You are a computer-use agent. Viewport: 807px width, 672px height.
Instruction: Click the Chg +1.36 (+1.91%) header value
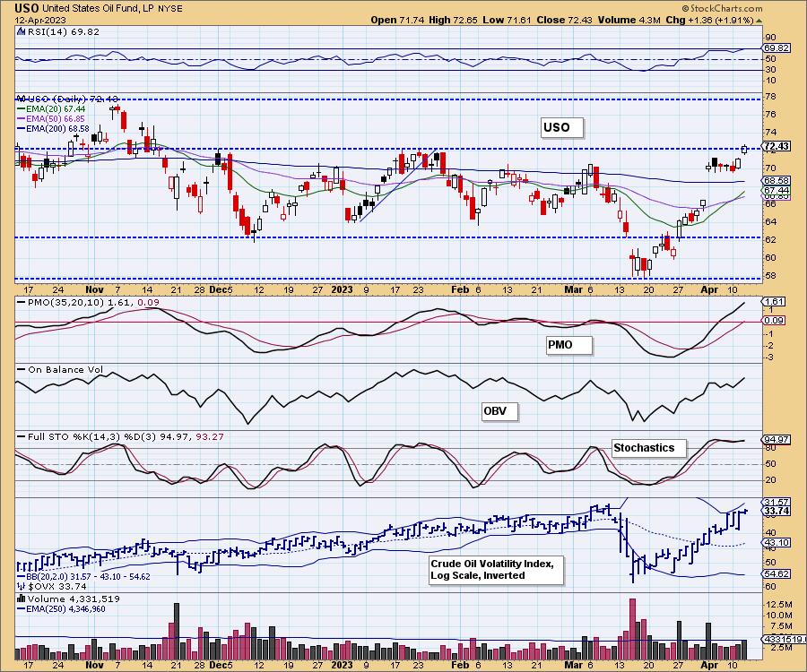click(709, 20)
